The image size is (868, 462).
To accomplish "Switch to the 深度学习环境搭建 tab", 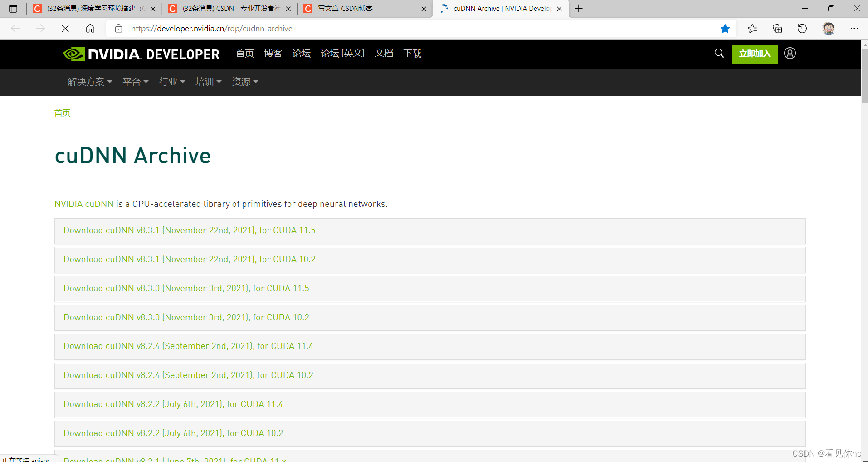I will point(95,9).
